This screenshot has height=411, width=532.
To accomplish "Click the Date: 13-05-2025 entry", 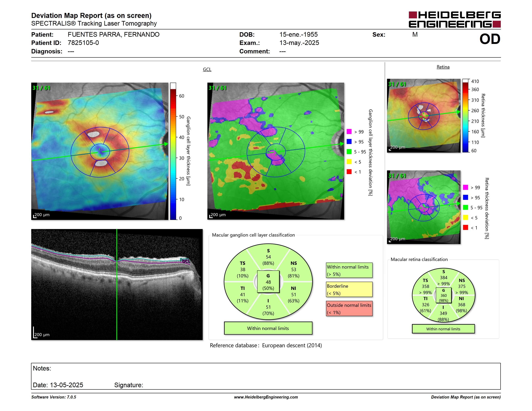I will tap(58, 385).
